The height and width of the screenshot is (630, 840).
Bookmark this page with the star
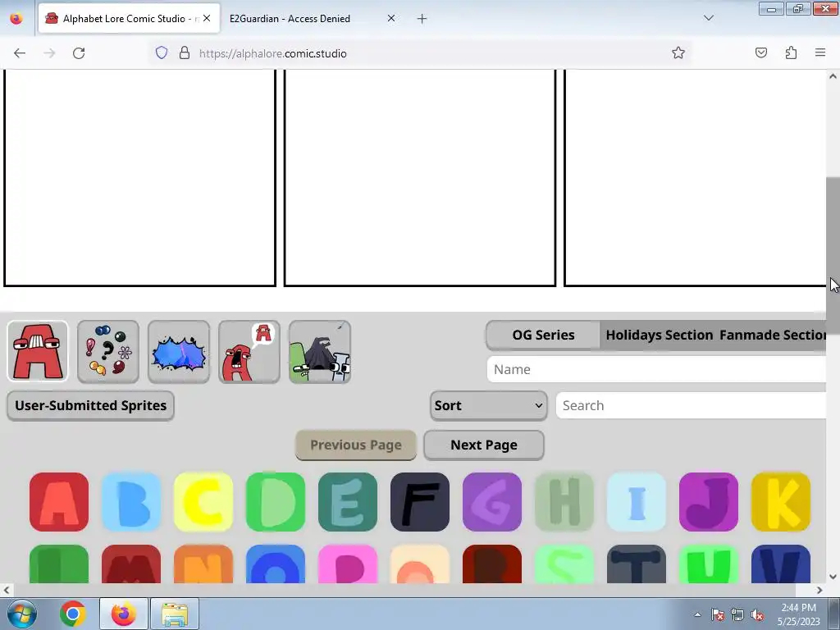pos(678,53)
